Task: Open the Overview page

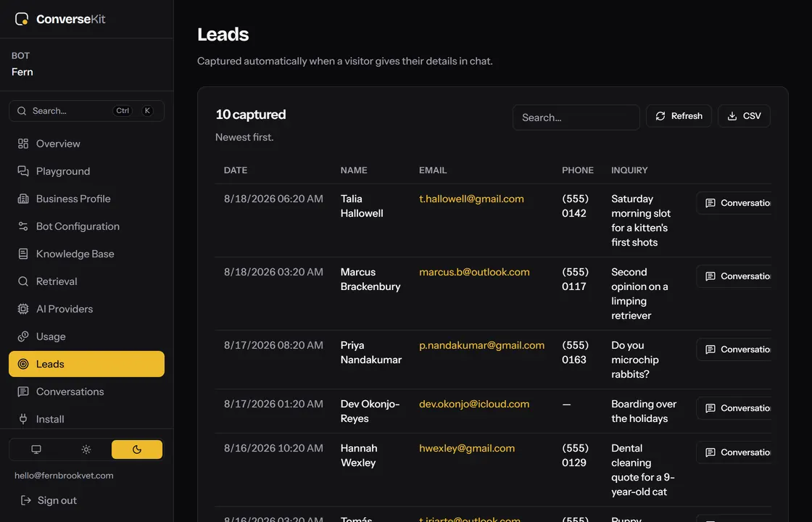Action: pos(86,144)
